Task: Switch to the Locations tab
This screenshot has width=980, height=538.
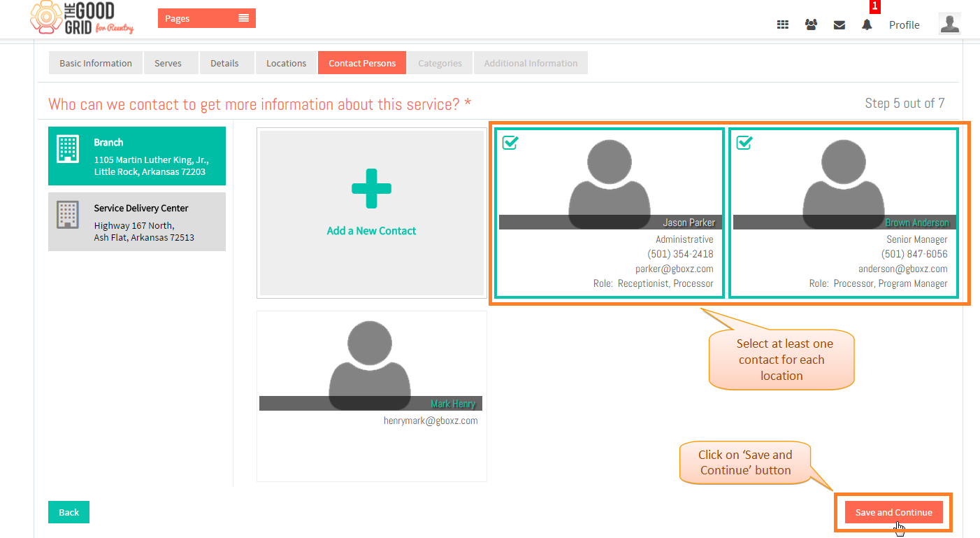Action: point(286,63)
